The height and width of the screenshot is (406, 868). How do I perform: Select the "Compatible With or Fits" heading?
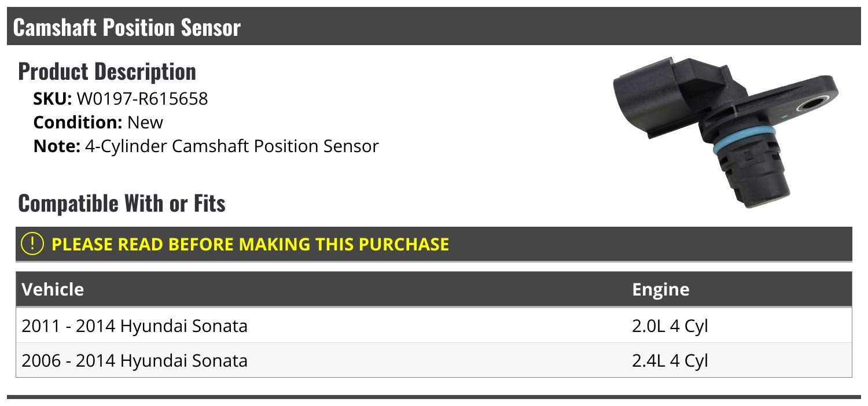[x=122, y=204]
